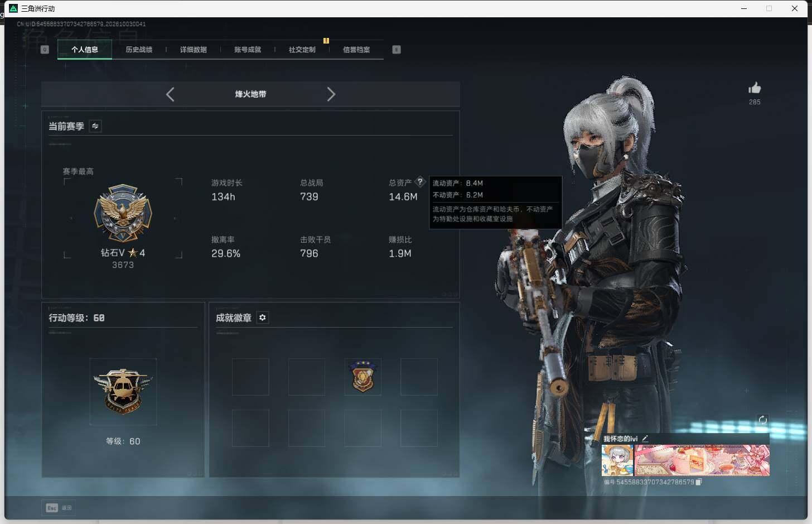Open the 信誉档案 tab

[x=356, y=50]
